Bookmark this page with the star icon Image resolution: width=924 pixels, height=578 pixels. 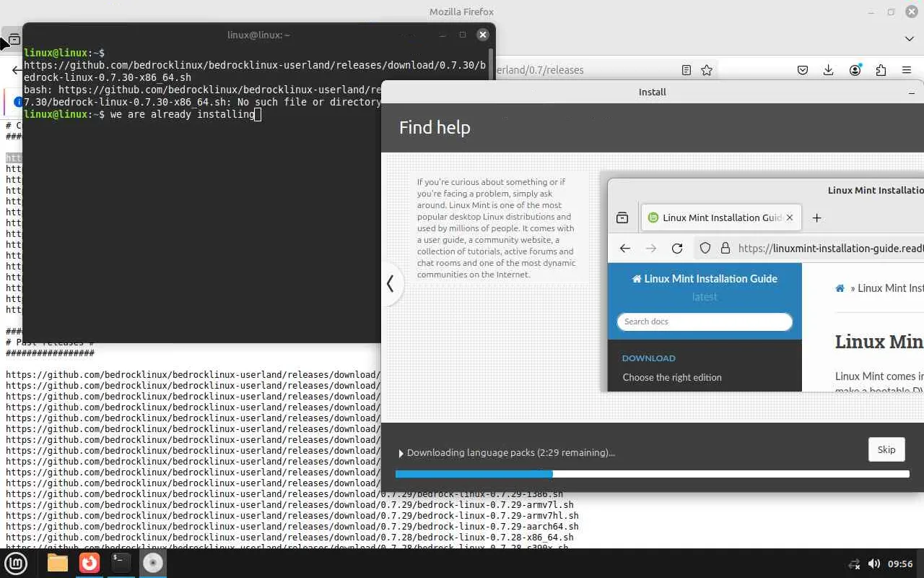pyautogui.click(x=707, y=70)
